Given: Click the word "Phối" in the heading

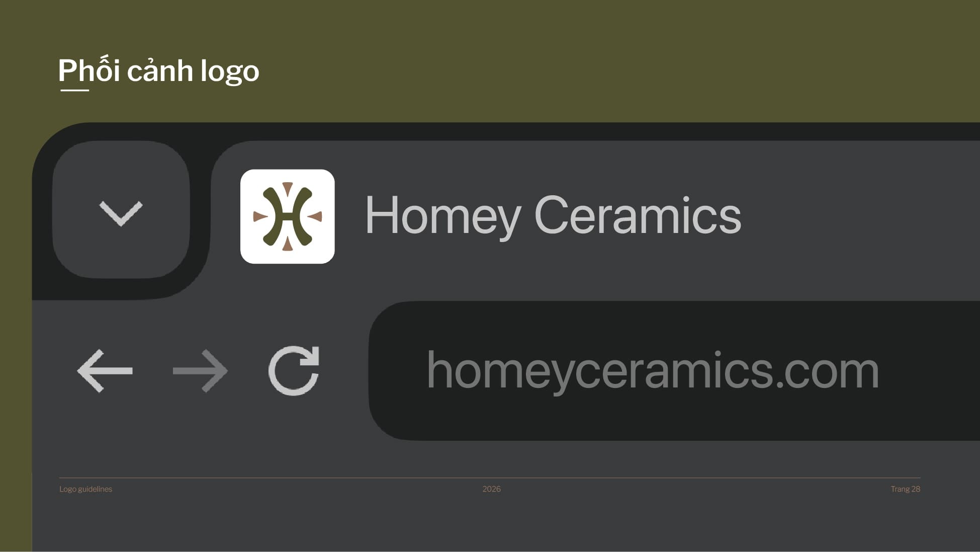Looking at the screenshot, I should (89, 70).
